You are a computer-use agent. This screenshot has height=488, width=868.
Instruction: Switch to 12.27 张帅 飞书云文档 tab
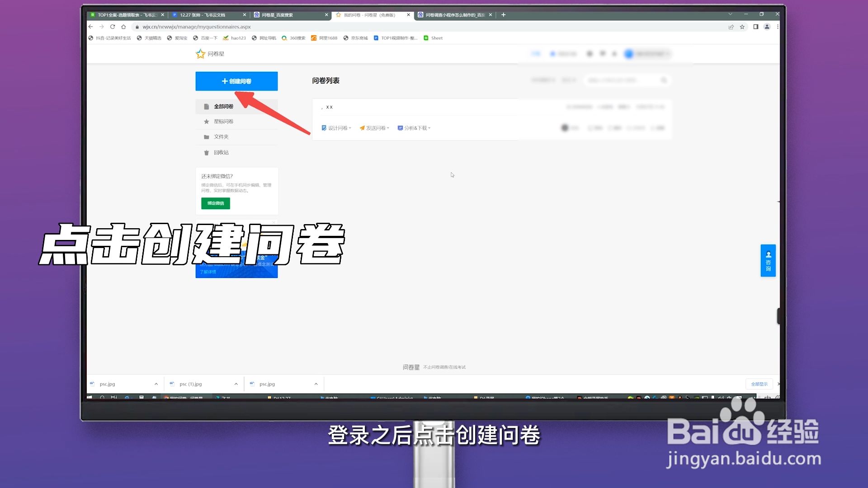point(209,15)
